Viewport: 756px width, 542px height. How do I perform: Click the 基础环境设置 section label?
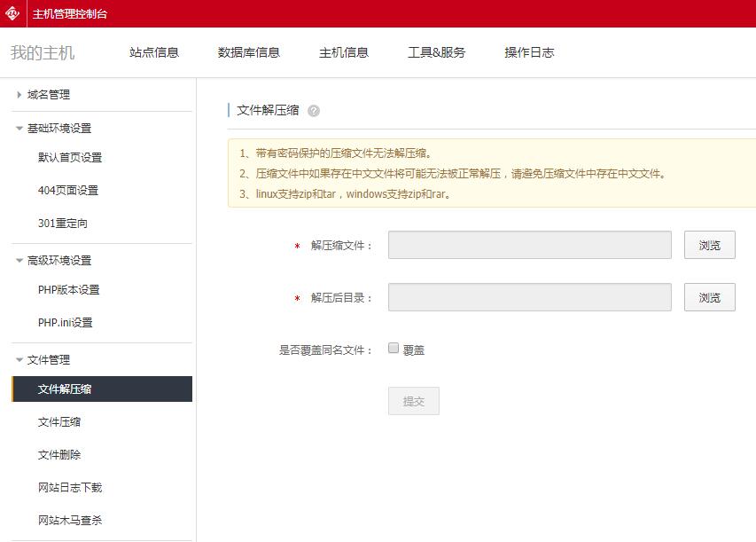pos(59,129)
